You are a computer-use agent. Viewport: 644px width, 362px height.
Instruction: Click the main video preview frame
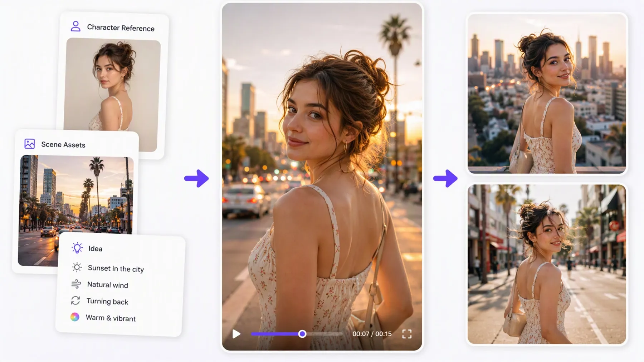click(x=322, y=177)
